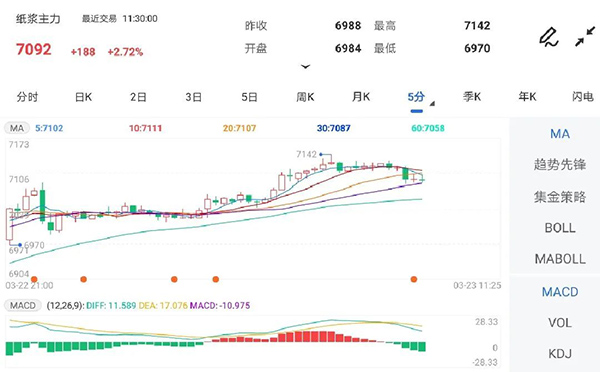Select the 闪电 tab

coord(582,97)
